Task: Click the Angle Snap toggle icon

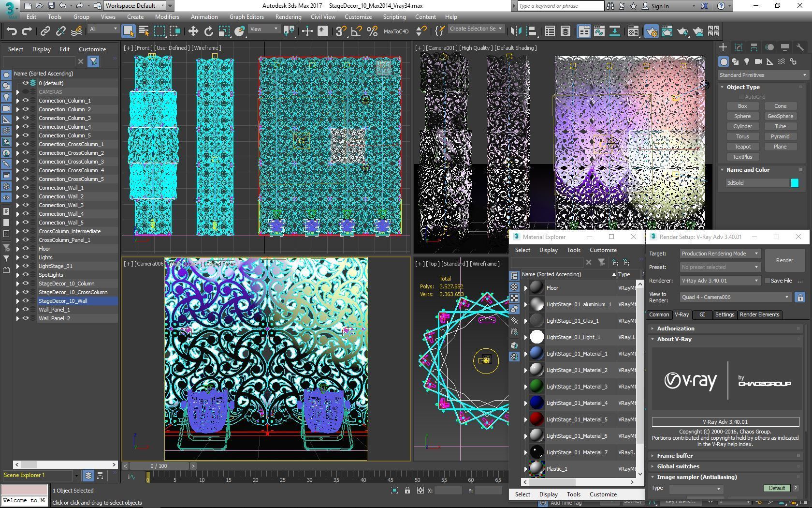Action: (357, 31)
